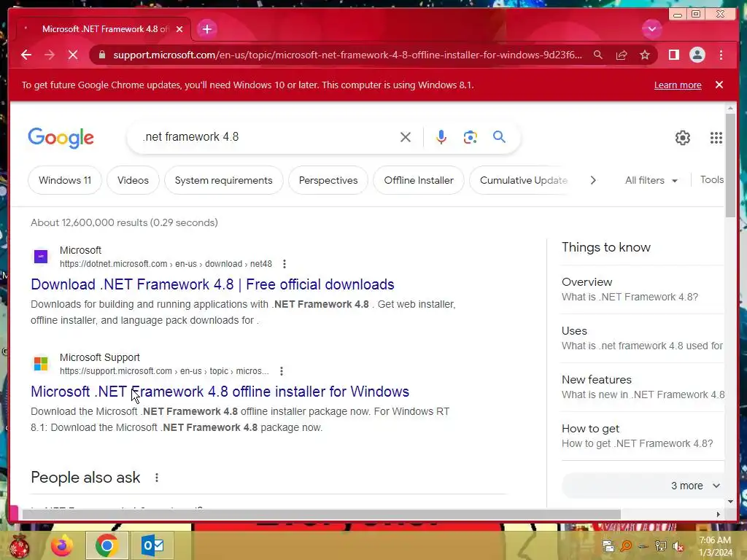
Task: Search by image with Google Lens
Action: (471, 137)
